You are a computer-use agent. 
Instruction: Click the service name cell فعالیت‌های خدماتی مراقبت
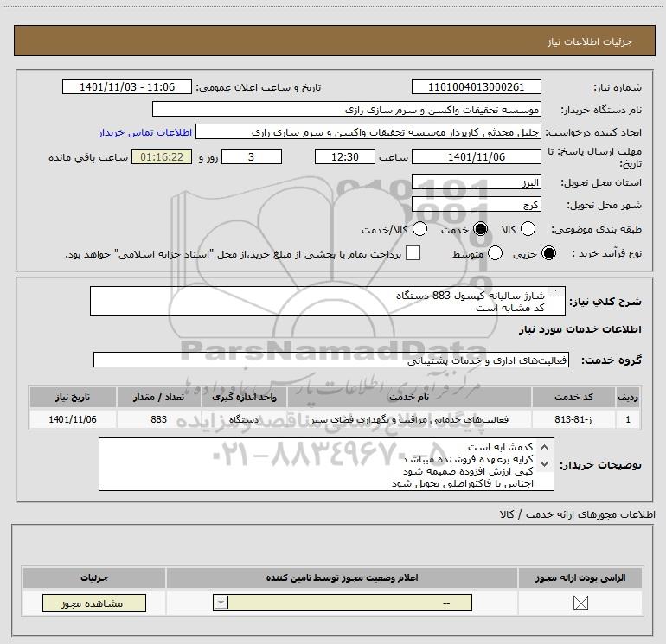click(409, 419)
